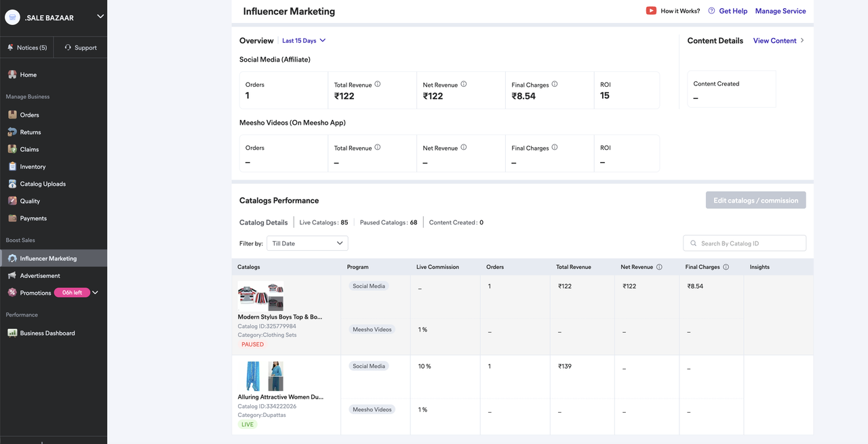
Task: Click info icon beside Social Media Total Revenue
Action: [x=378, y=84]
